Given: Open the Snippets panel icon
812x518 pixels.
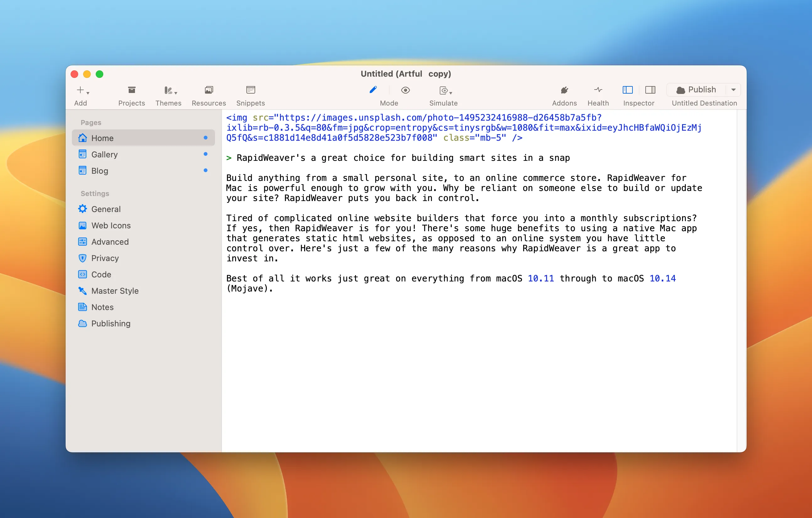Looking at the screenshot, I should pyautogui.click(x=250, y=90).
